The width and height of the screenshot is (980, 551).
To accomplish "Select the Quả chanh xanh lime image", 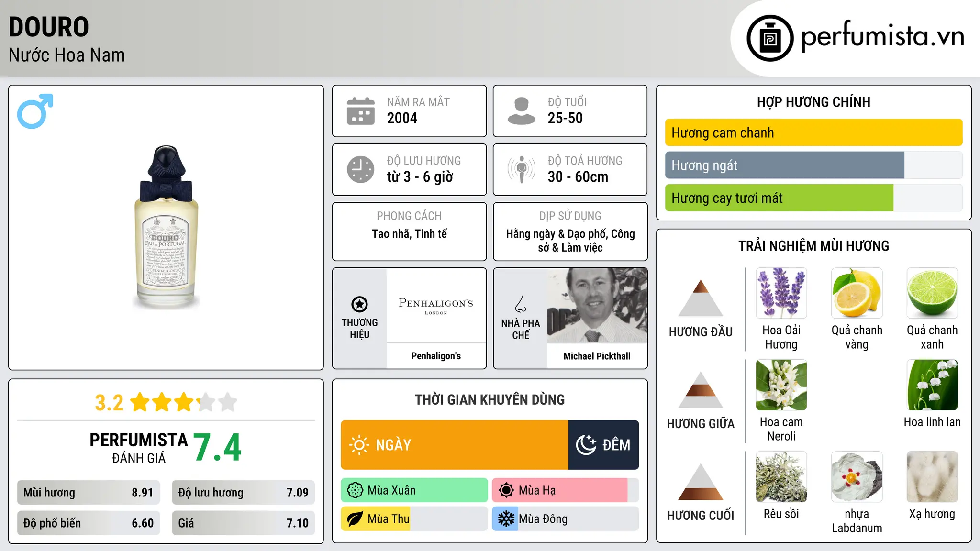I will [932, 293].
